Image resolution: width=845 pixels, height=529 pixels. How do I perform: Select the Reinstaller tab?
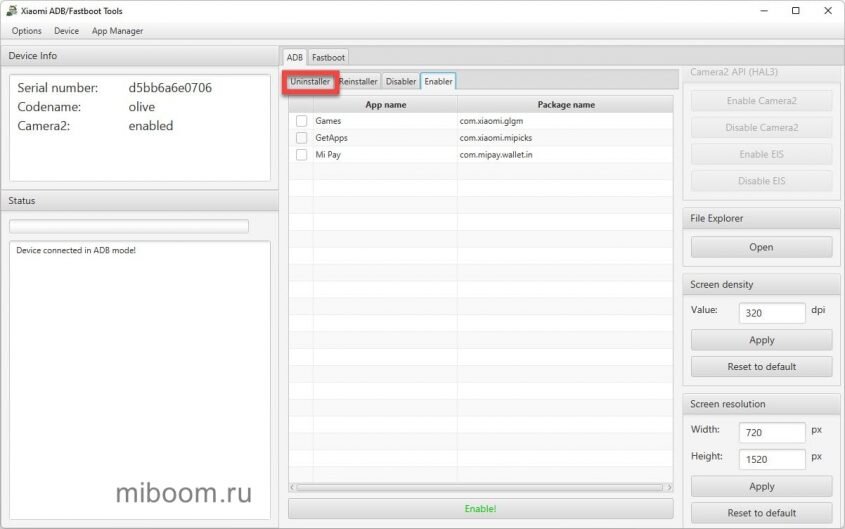point(358,81)
